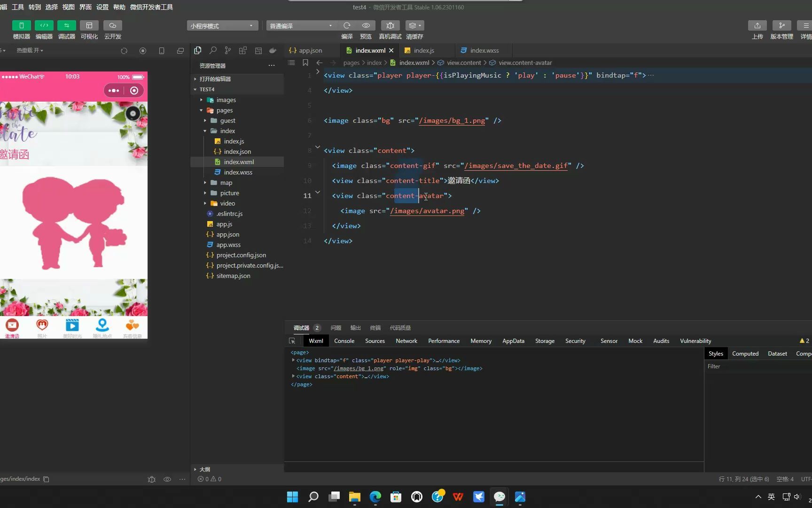Collapse the index folder

pyautogui.click(x=237, y=131)
